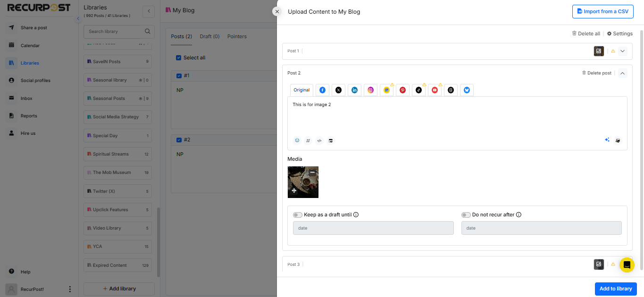This screenshot has height=297, width=644.
Task: Click Hire us in the sidebar
Action: tap(28, 133)
